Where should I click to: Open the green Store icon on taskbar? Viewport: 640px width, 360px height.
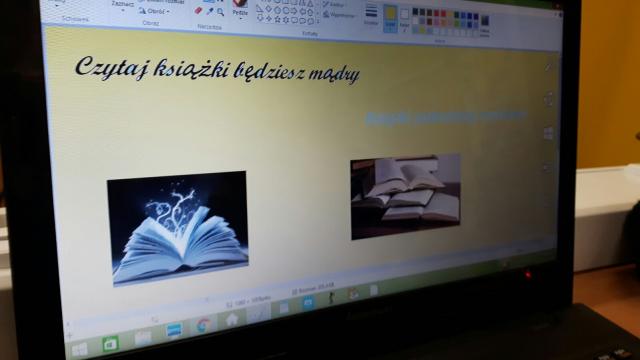click(110, 344)
